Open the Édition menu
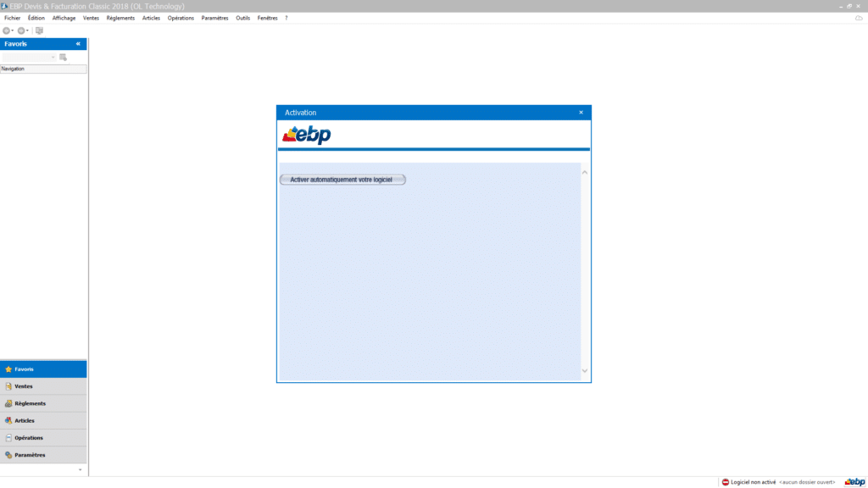This screenshot has width=868, height=488. pyautogui.click(x=36, y=19)
